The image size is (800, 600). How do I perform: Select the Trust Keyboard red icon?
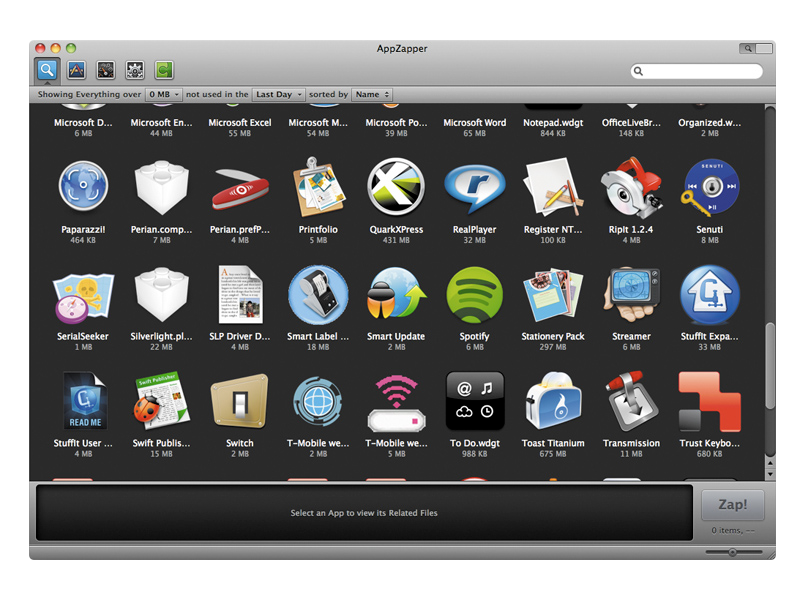pyautogui.click(x=710, y=402)
